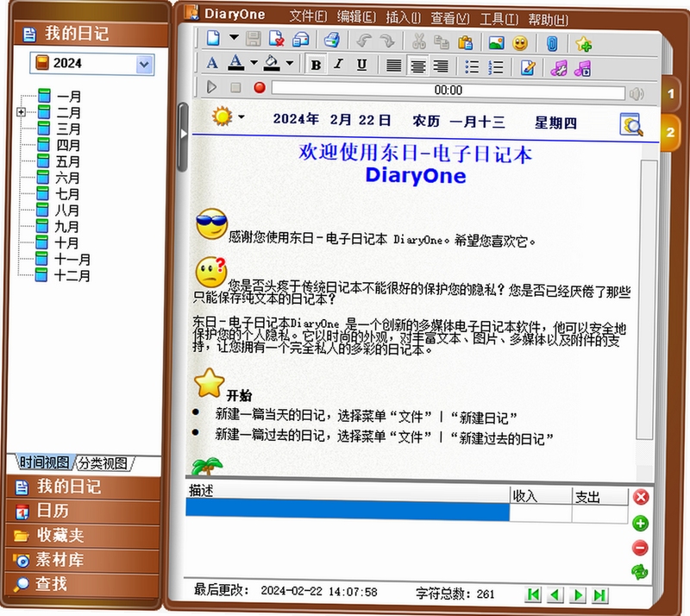
Task: Toggle the numbered list
Action: pos(495,68)
